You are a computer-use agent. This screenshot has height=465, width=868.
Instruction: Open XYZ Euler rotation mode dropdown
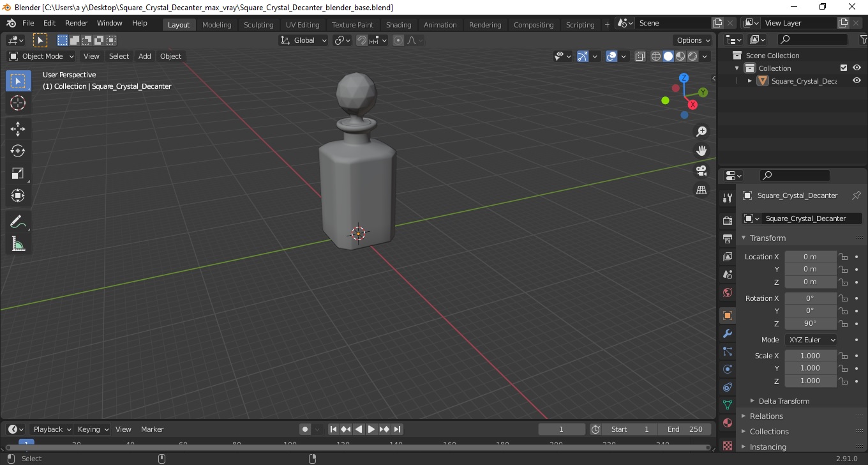click(810, 340)
